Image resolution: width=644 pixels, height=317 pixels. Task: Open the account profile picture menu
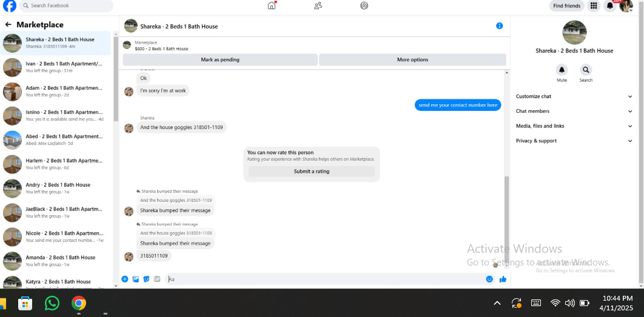(x=626, y=5)
